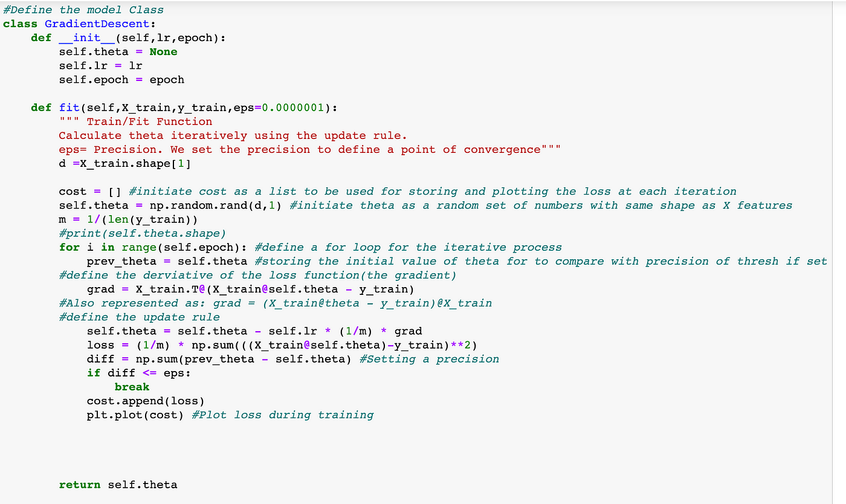Click the '#Define the model Class' comment
This screenshot has width=846, height=504.
83,10
